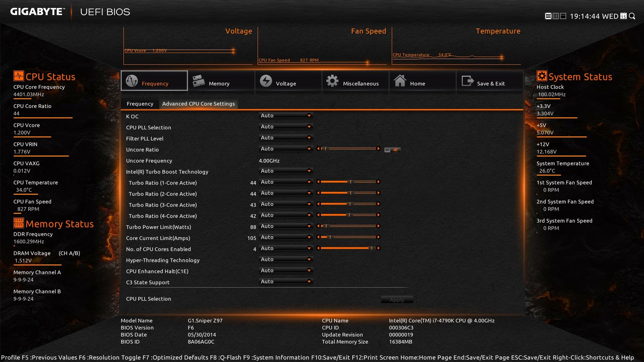Increase Turbo Ratio 1-Core with right arrow

click(x=379, y=182)
